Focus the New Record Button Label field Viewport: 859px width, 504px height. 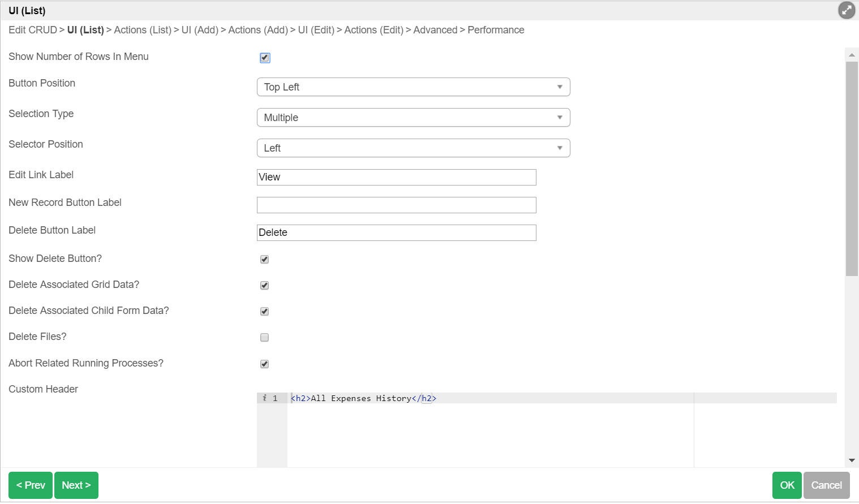tap(396, 205)
